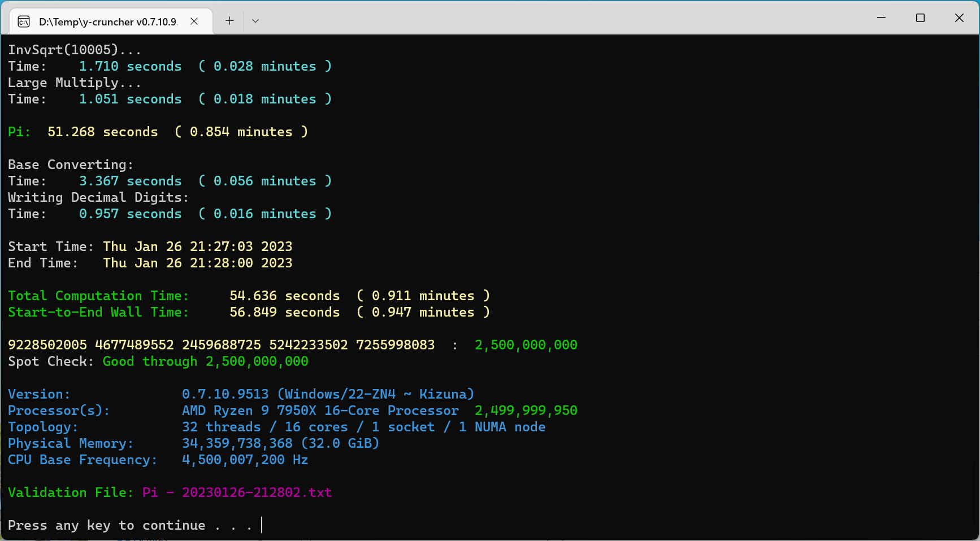Click '34,359,738,368 (32.0 GiB)' memory value
The width and height of the screenshot is (980, 541).
(x=281, y=443)
